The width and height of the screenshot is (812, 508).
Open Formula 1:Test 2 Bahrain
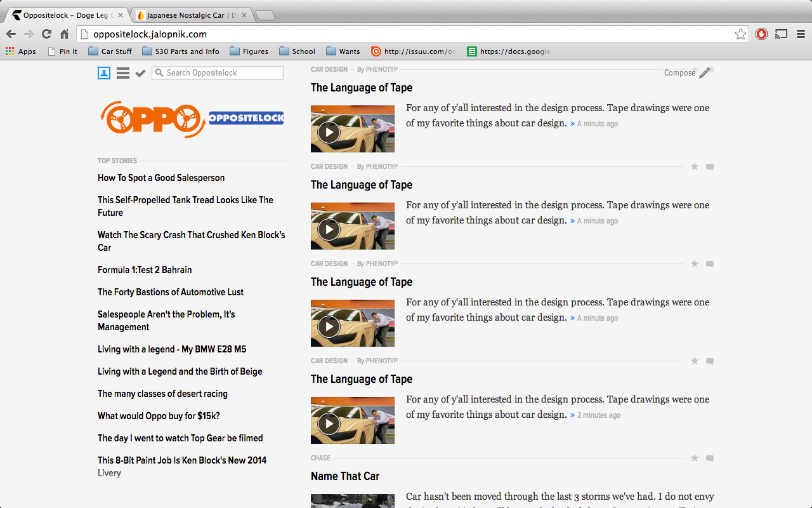pos(145,270)
